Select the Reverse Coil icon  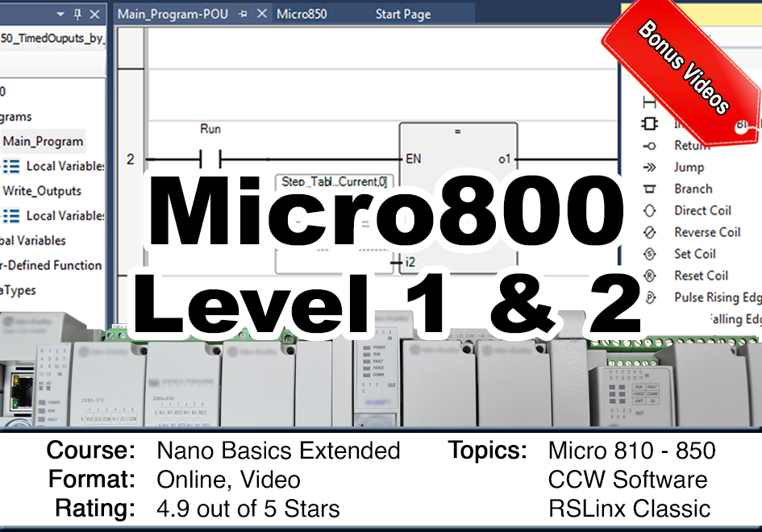coord(649,233)
